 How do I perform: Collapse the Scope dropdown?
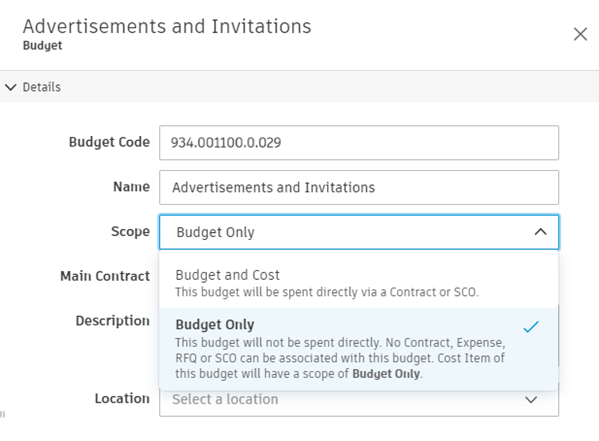tap(540, 232)
